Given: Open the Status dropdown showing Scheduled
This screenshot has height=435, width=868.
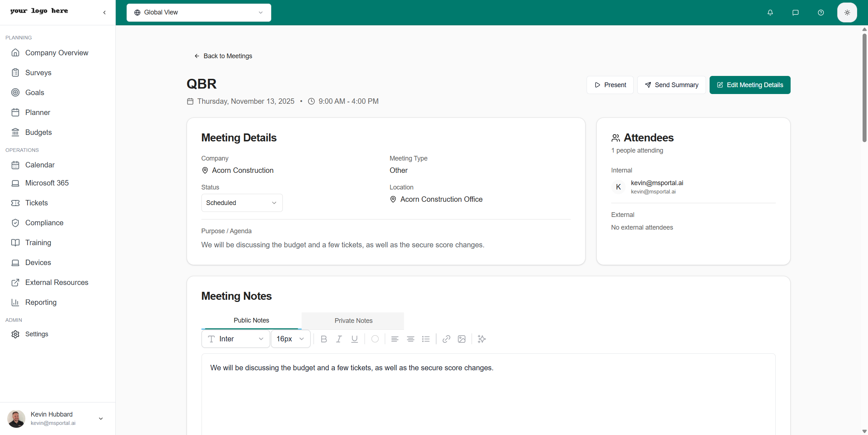Looking at the screenshot, I should point(242,202).
